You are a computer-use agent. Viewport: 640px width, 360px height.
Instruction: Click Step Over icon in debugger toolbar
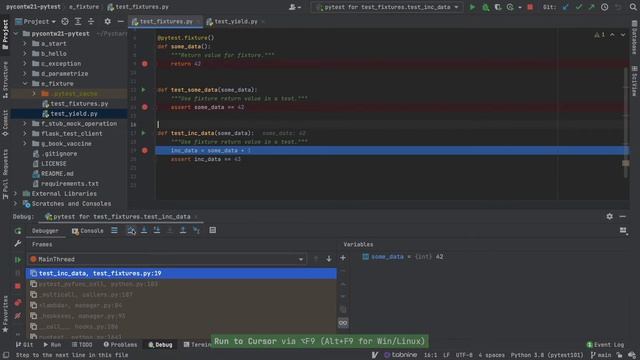pos(131,231)
